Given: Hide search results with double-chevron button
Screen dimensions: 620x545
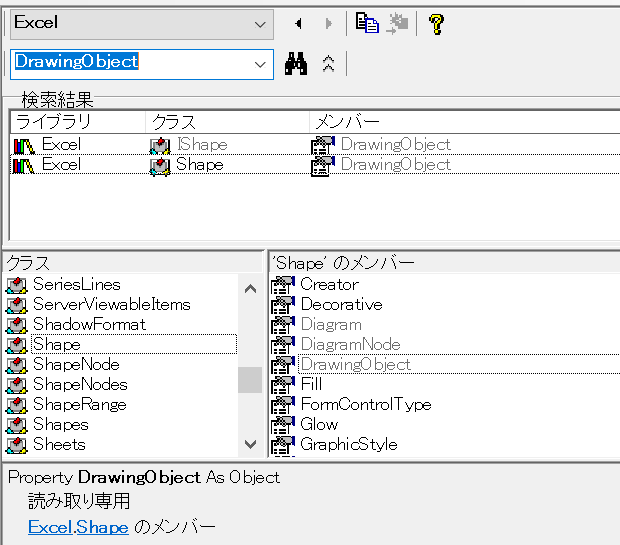Looking at the screenshot, I should 329,64.
